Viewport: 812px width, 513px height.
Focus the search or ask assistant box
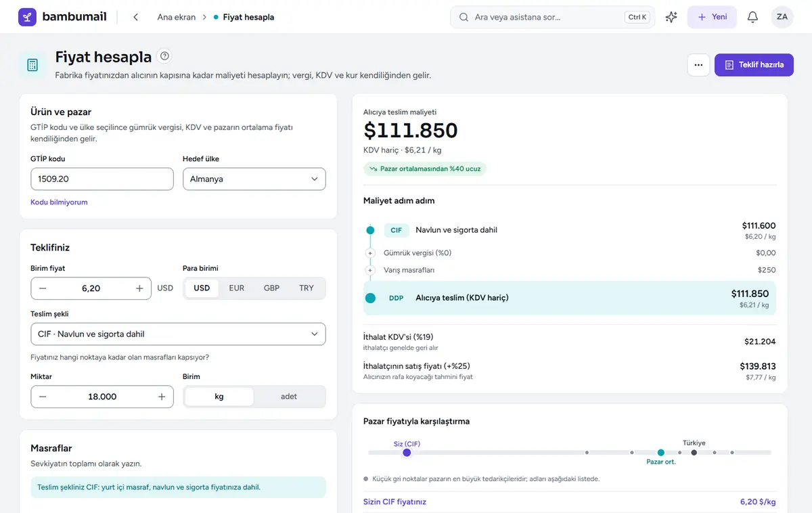[552, 17]
